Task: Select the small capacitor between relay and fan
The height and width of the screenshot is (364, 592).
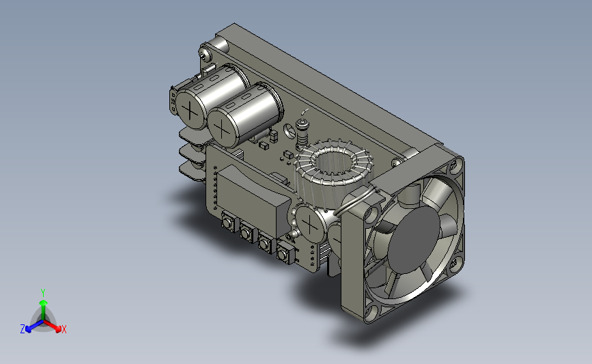Action: coord(309,225)
